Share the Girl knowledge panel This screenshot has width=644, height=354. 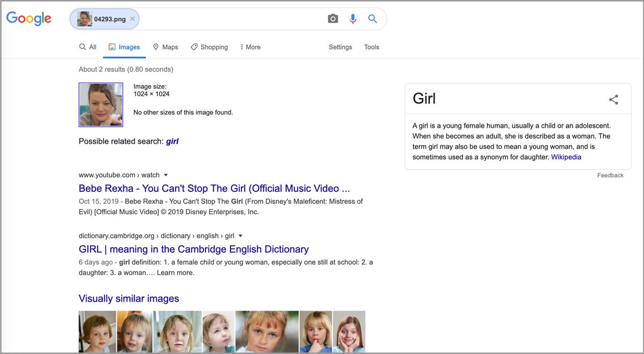coord(613,99)
